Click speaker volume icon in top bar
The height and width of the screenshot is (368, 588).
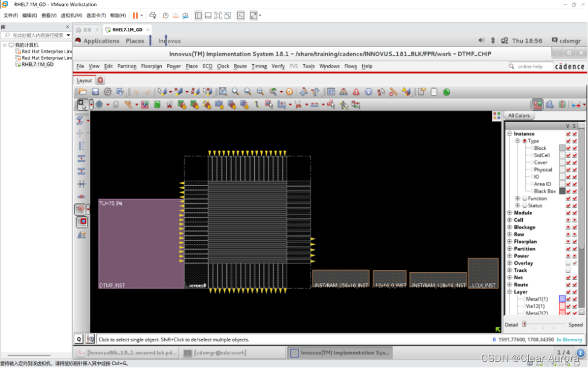pyautogui.click(x=482, y=40)
